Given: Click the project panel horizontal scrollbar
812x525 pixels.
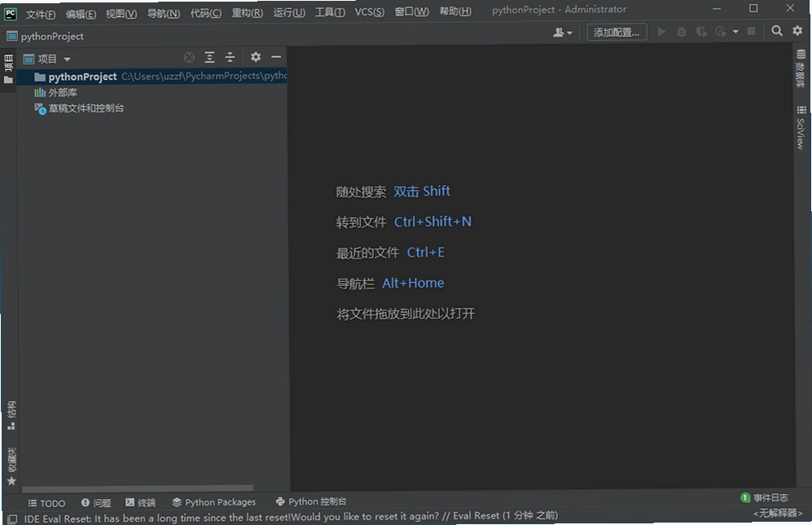Looking at the screenshot, I should (x=137, y=488).
